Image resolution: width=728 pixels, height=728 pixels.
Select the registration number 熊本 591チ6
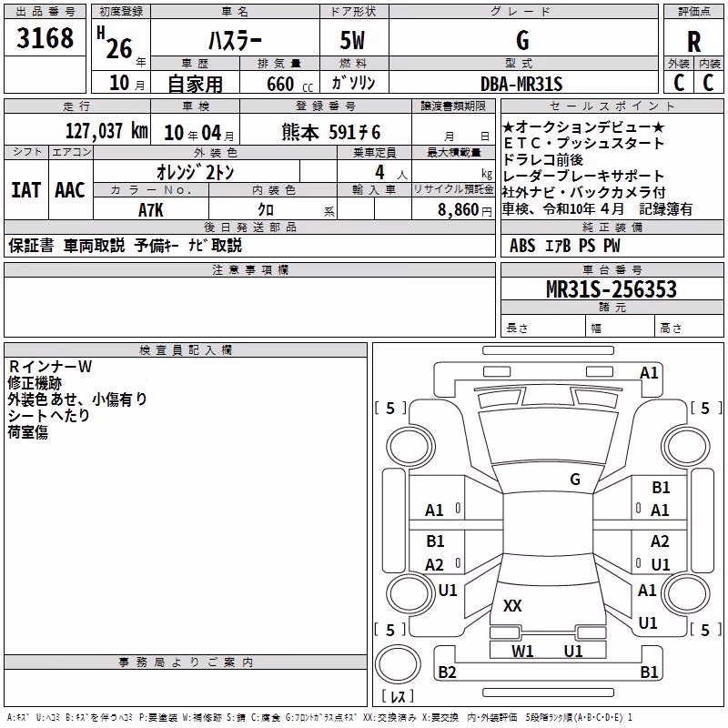pyautogui.click(x=331, y=133)
